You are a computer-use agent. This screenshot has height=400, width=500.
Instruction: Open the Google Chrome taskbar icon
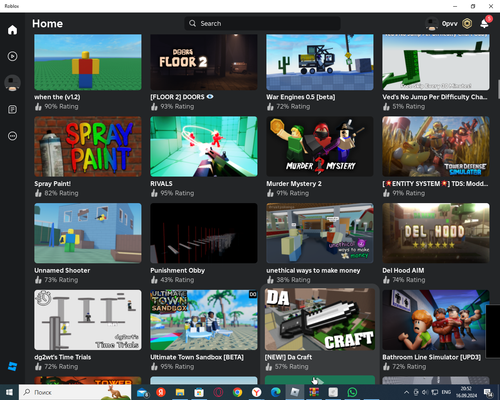[237, 392]
